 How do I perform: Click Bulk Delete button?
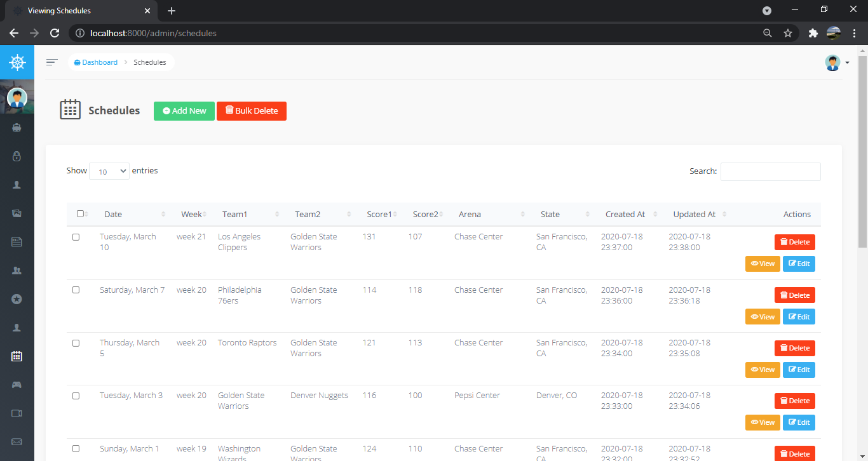click(x=252, y=110)
